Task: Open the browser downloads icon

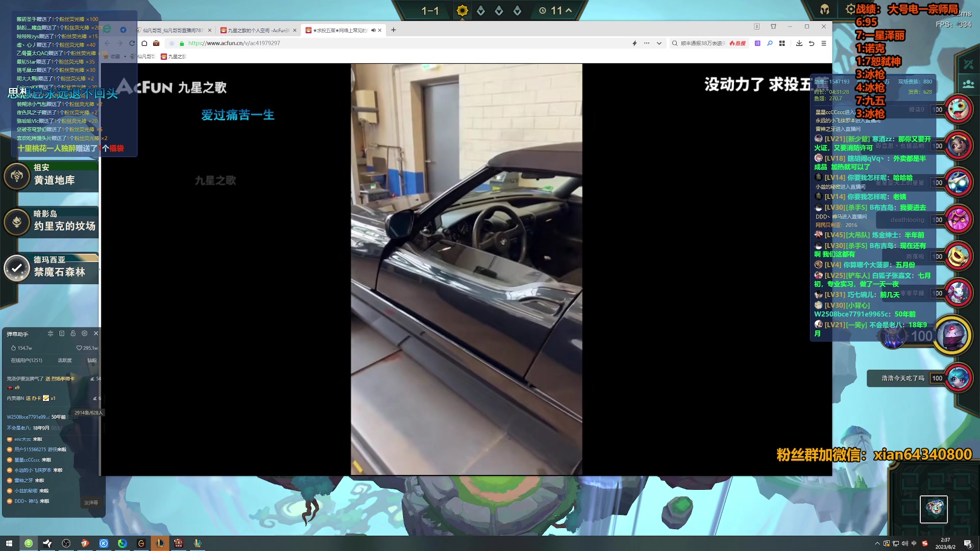Action: point(799,43)
